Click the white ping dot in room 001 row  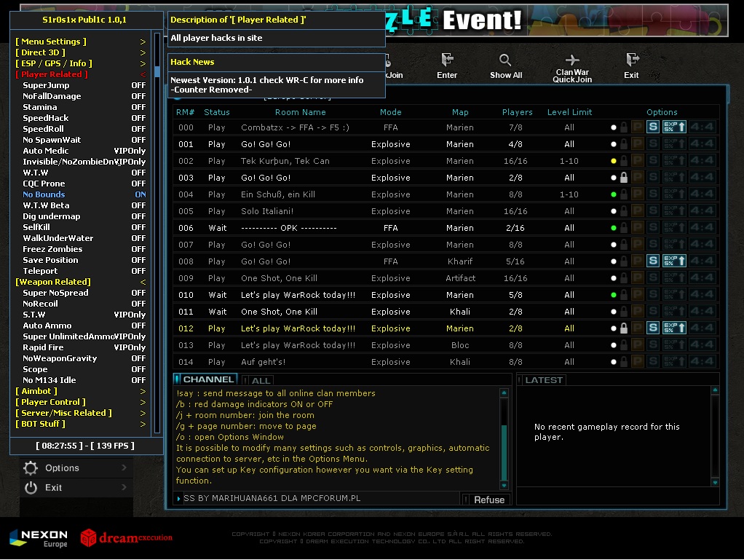coord(614,144)
